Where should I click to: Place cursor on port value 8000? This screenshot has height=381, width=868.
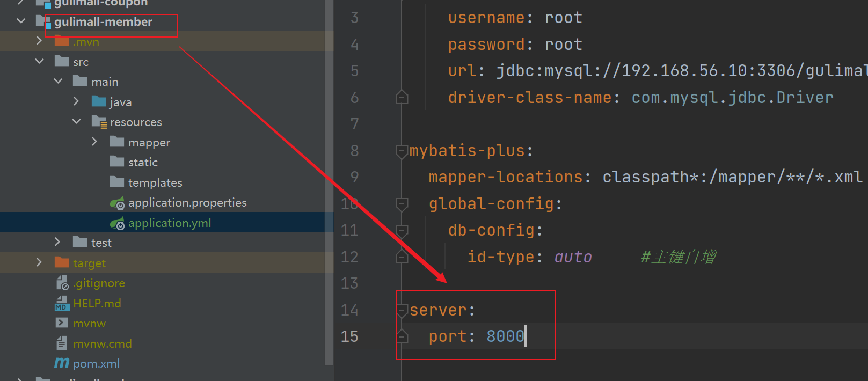pyautogui.click(x=505, y=336)
